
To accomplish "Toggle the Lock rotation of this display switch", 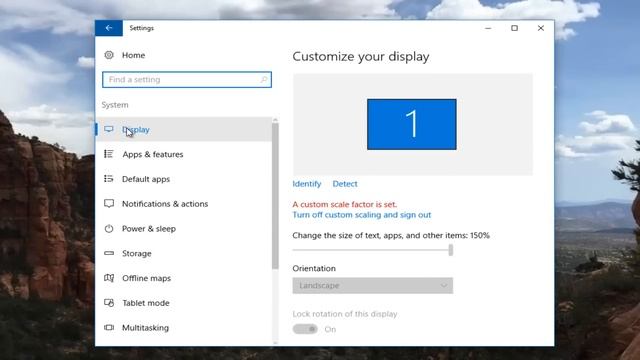I will (x=305, y=329).
